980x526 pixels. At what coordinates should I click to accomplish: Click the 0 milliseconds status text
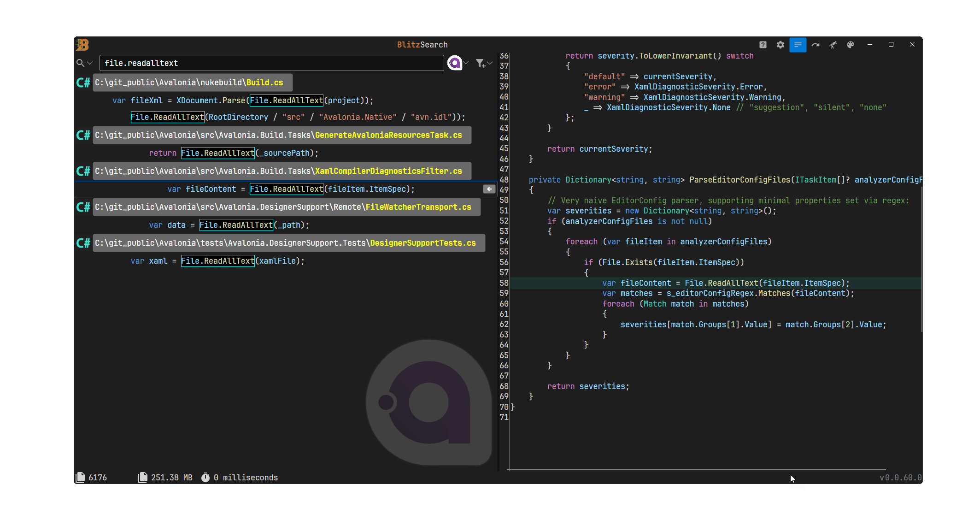click(246, 478)
